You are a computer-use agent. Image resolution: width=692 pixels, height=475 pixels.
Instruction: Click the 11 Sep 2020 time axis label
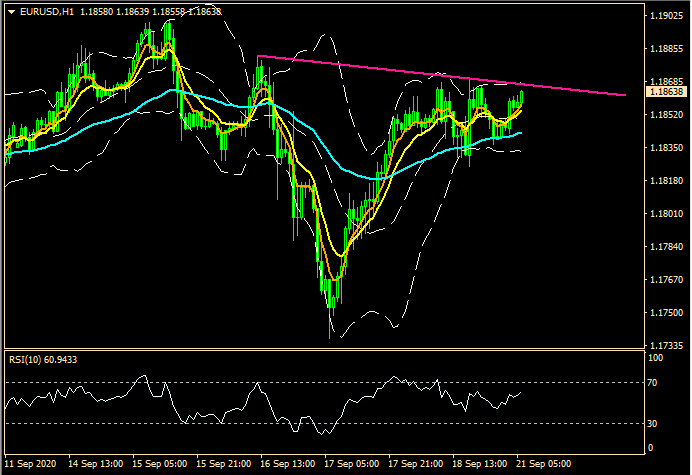click(31, 465)
